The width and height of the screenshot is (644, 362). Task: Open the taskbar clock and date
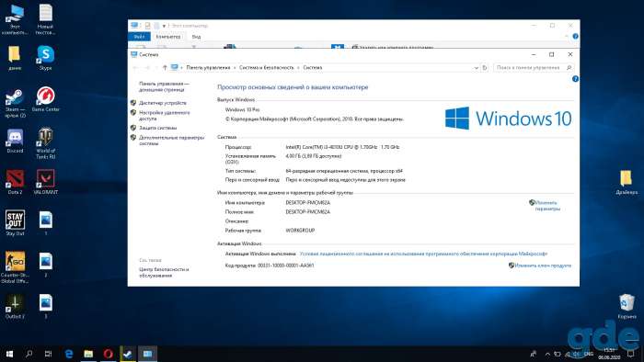pos(609,354)
